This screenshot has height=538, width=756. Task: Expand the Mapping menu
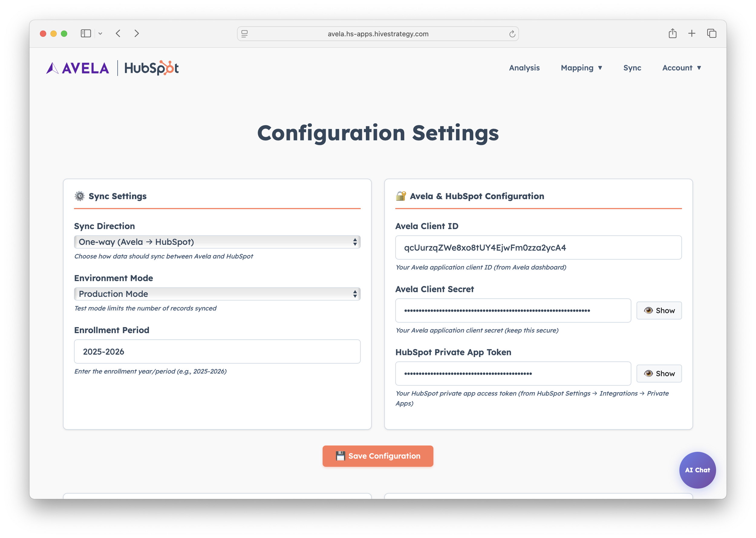click(x=581, y=68)
